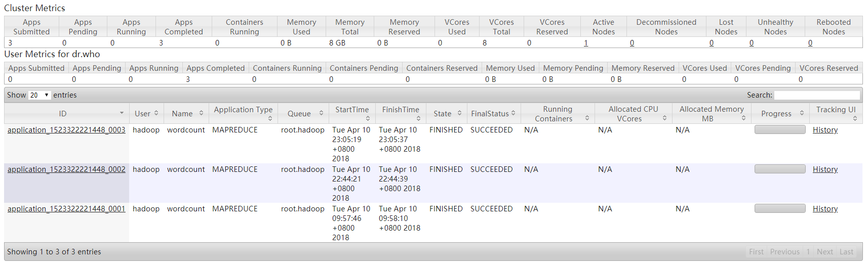Viewport: 868px width, 268px height.
Task: Click the Queue column sort arrows
Action: tap(321, 113)
